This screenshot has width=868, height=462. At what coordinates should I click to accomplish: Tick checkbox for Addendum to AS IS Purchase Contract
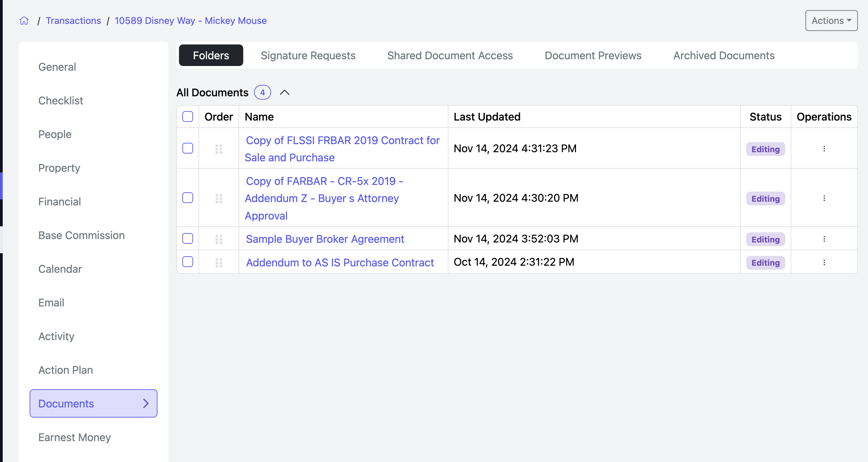[188, 262]
